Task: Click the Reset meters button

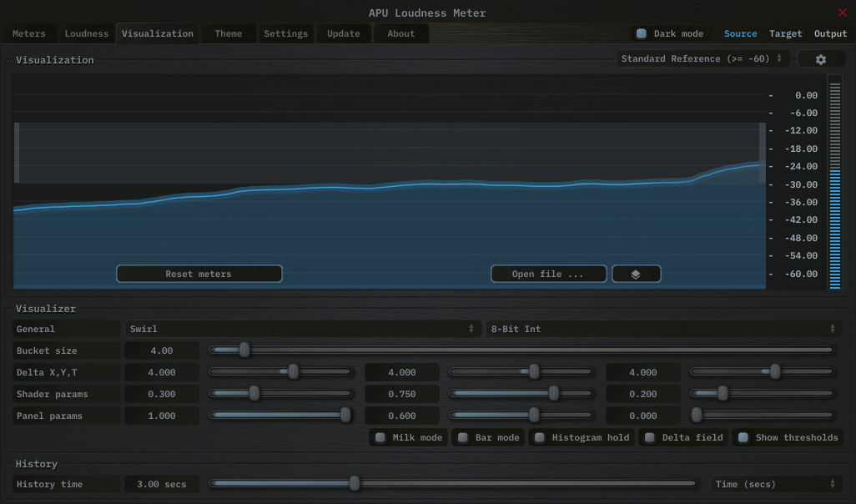Action: coord(199,274)
